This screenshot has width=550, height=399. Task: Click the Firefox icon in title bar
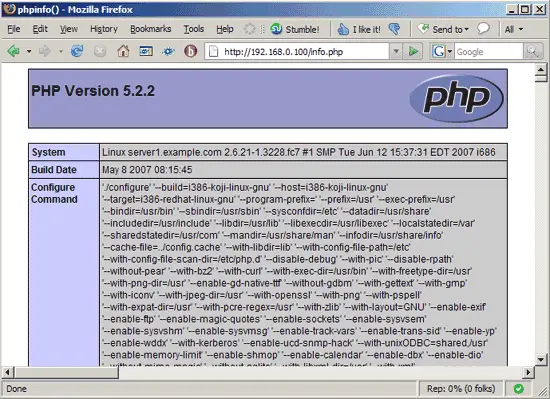(x=9, y=9)
